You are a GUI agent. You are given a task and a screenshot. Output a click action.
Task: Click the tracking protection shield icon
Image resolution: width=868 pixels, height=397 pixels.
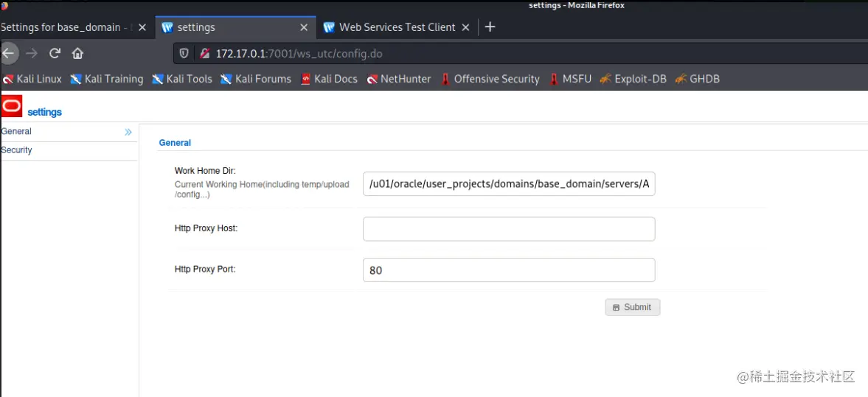184,54
